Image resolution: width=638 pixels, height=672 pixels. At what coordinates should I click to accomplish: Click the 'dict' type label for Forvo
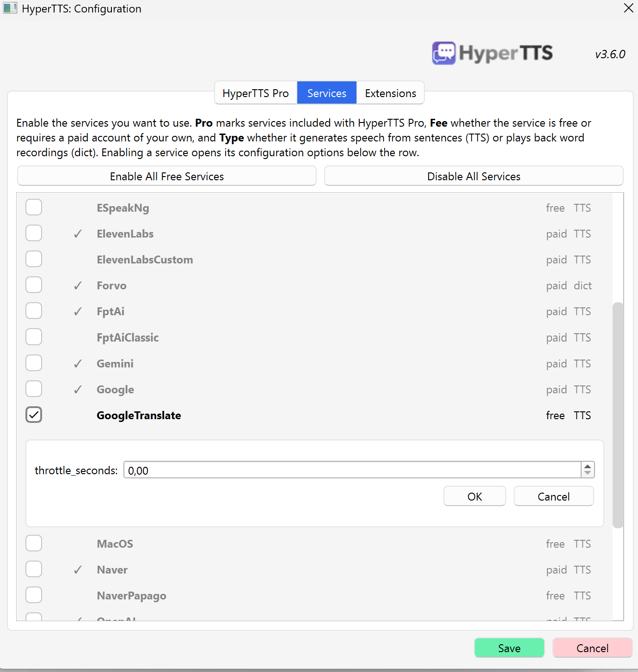(583, 286)
